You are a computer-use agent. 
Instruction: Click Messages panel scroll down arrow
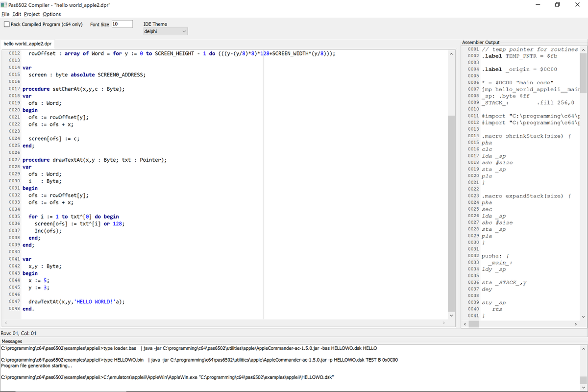pos(583,387)
